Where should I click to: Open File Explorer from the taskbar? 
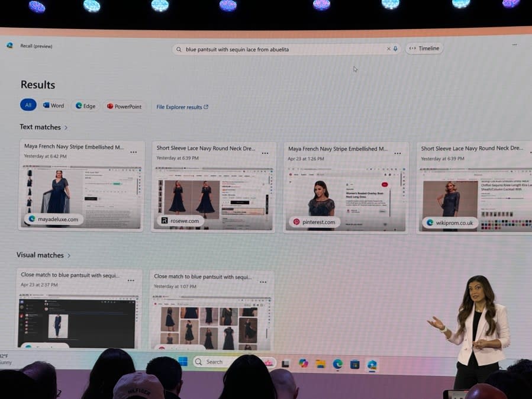click(320, 363)
